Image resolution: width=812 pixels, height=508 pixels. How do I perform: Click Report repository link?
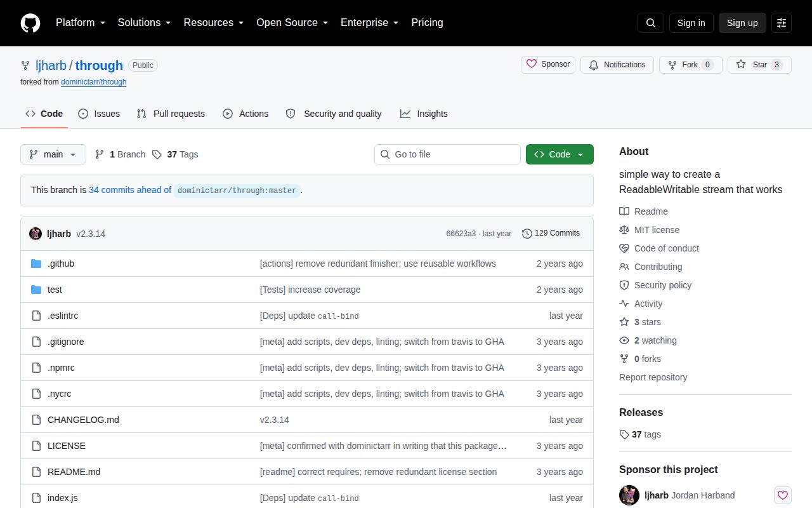tap(653, 377)
